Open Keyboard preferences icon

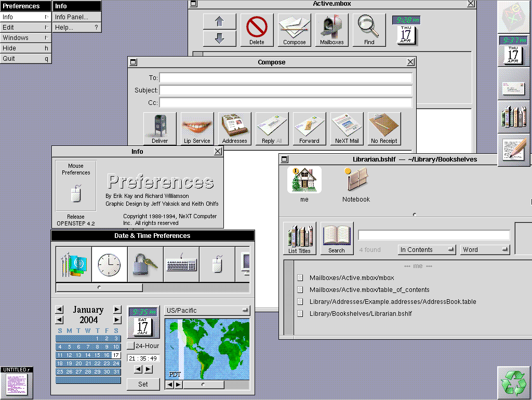(181, 264)
